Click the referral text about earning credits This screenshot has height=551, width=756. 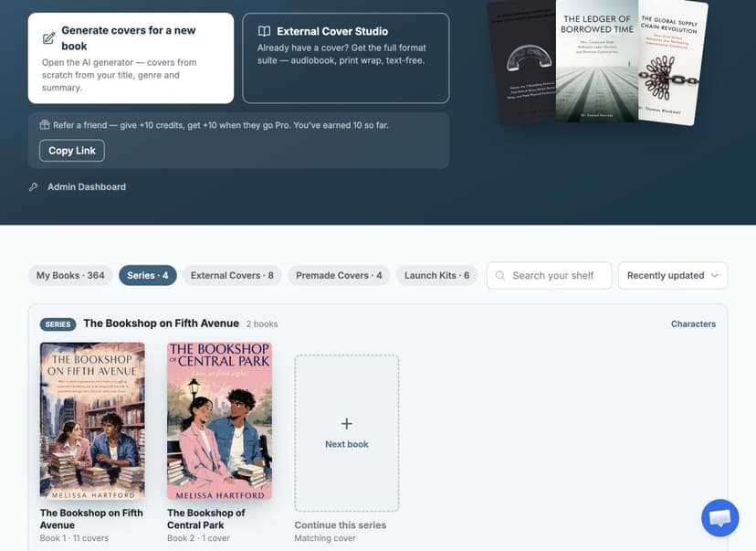pos(221,125)
